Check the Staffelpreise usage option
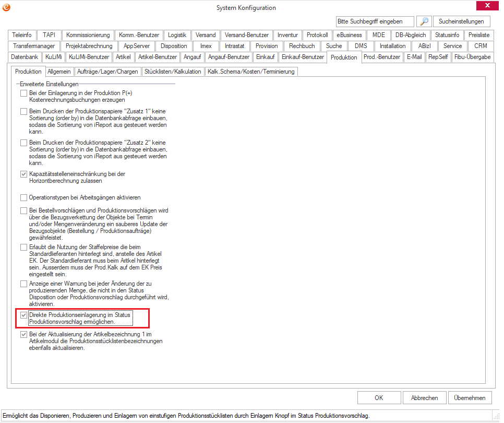504x423 pixels. click(23, 247)
